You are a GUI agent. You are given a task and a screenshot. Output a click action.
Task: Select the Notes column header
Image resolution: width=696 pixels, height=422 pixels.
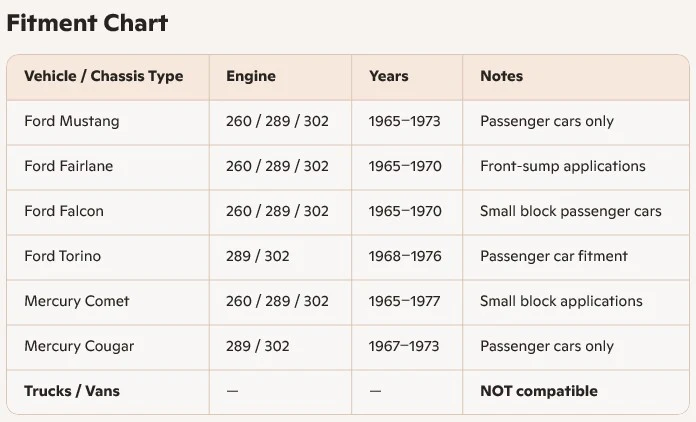(x=502, y=76)
